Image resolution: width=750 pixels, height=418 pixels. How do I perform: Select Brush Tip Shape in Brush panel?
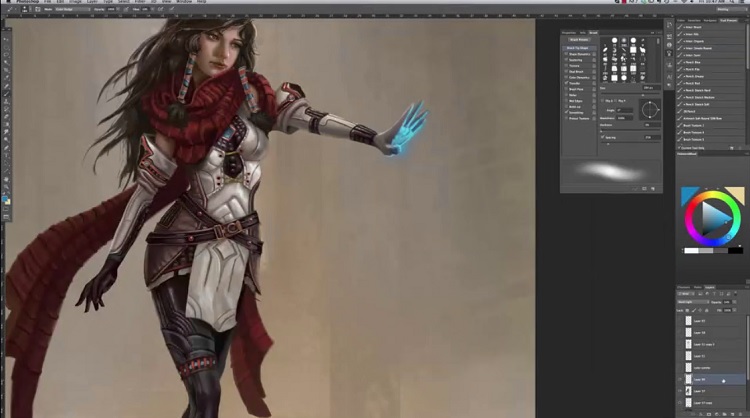click(x=578, y=48)
